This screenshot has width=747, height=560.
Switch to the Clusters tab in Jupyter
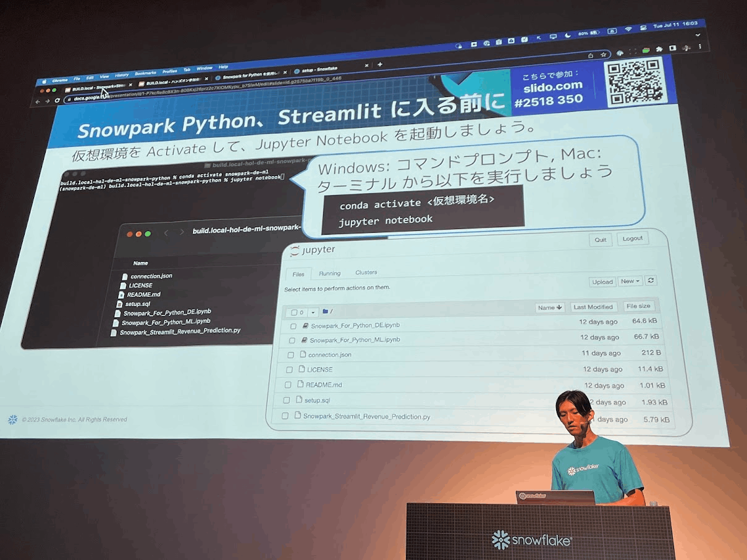click(366, 272)
